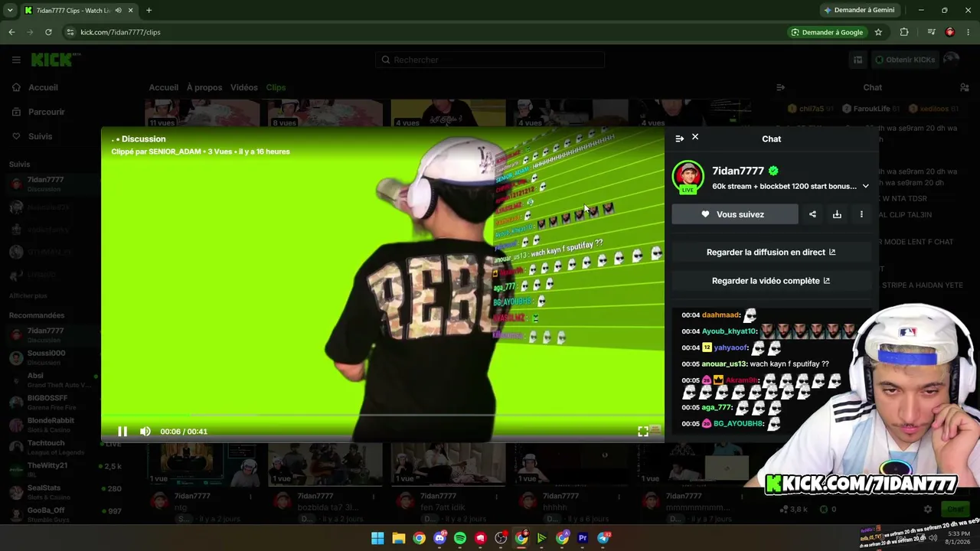Close the clip viewer with the X
980x551 pixels.
(695, 137)
